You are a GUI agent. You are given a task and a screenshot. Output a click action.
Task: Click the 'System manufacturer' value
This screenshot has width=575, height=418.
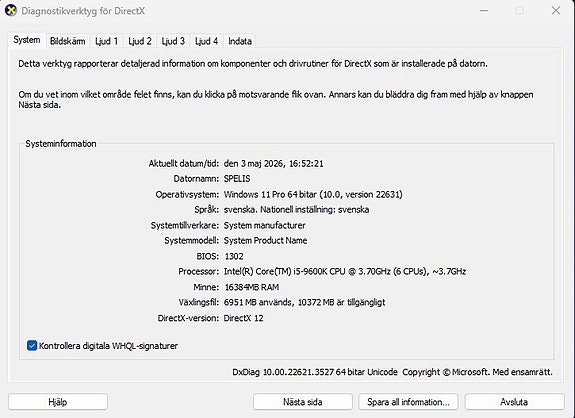coord(264,225)
